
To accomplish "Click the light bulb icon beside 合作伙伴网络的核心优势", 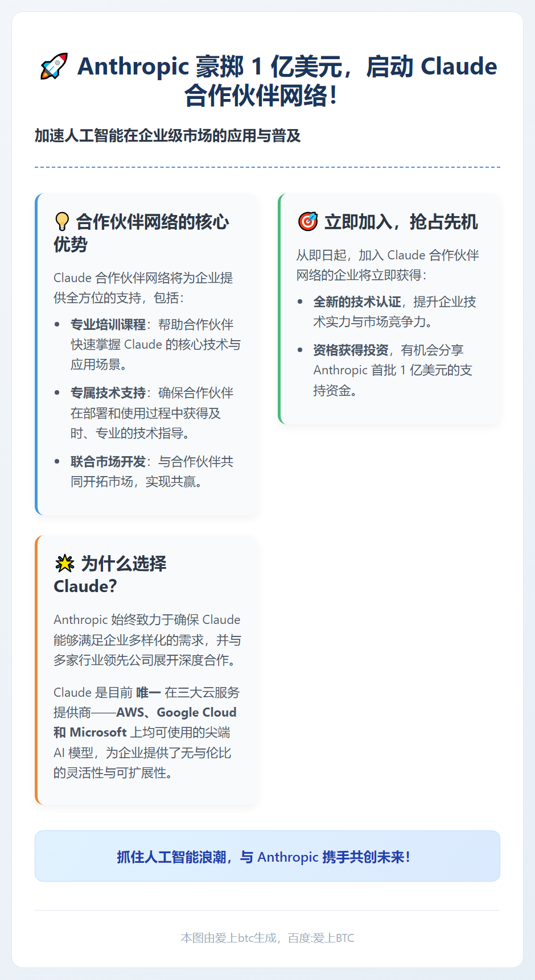I will 61,222.
